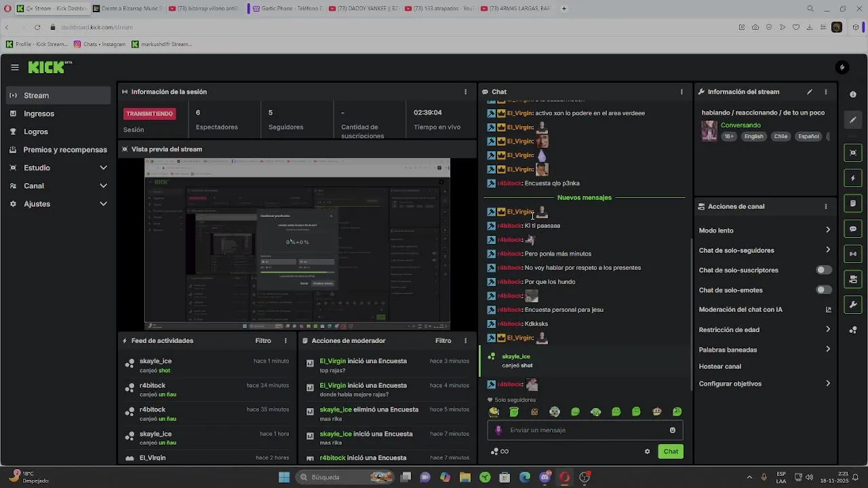Click the taskbar Búsqueda search box
The image size is (868, 488).
(x=346, y=477)
